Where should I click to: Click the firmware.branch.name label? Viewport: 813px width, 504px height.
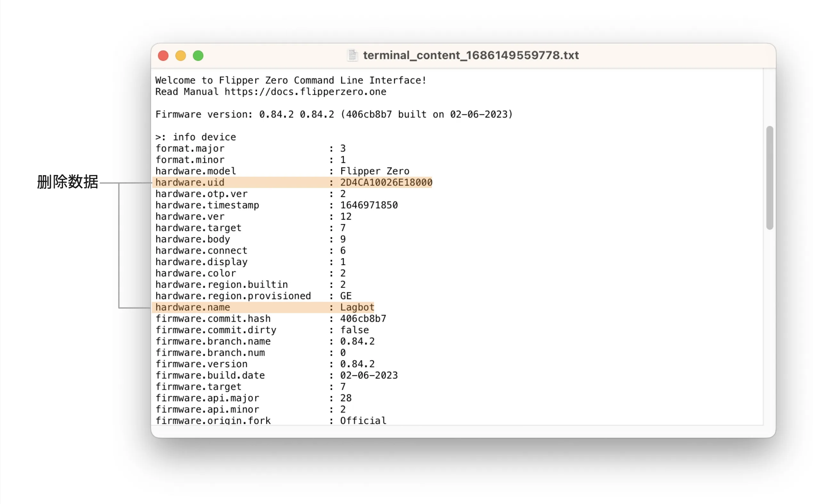click(213, 341)
